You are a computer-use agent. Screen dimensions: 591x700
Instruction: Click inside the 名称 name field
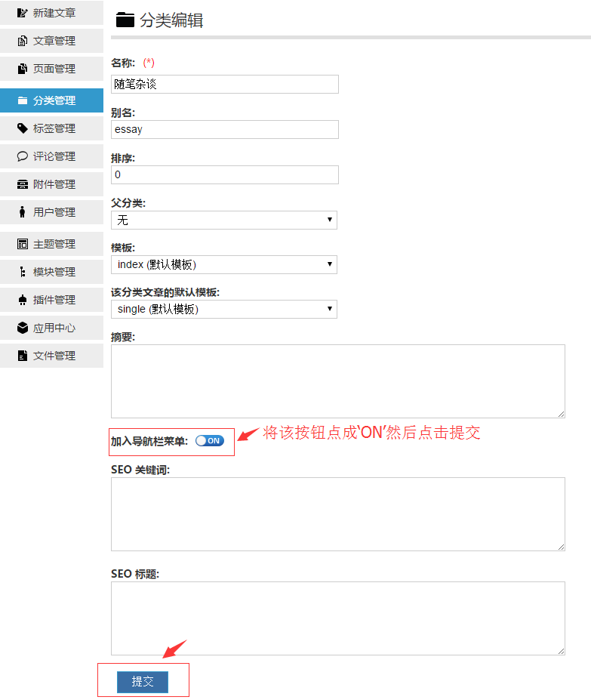click(223, 84)
